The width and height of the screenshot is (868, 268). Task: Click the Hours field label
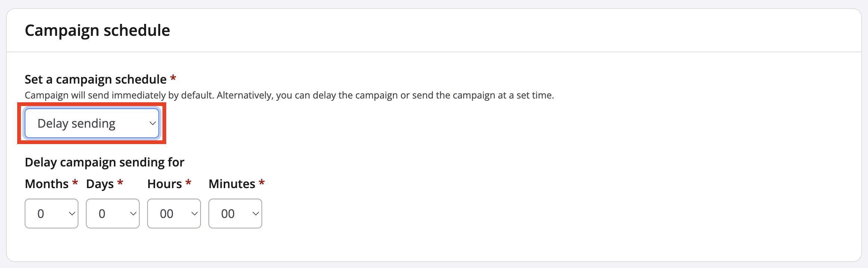pyautogui.click(x=164, y=184)
